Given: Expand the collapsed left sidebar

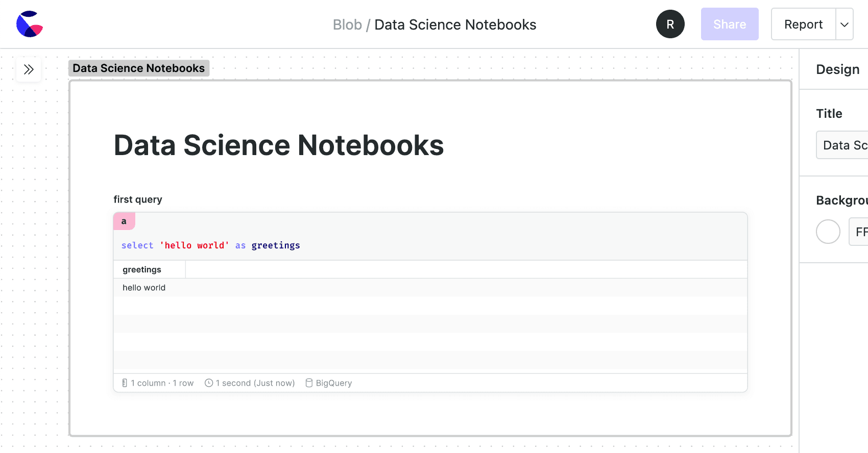Looking at the screenshot, I should pos(29,69).
